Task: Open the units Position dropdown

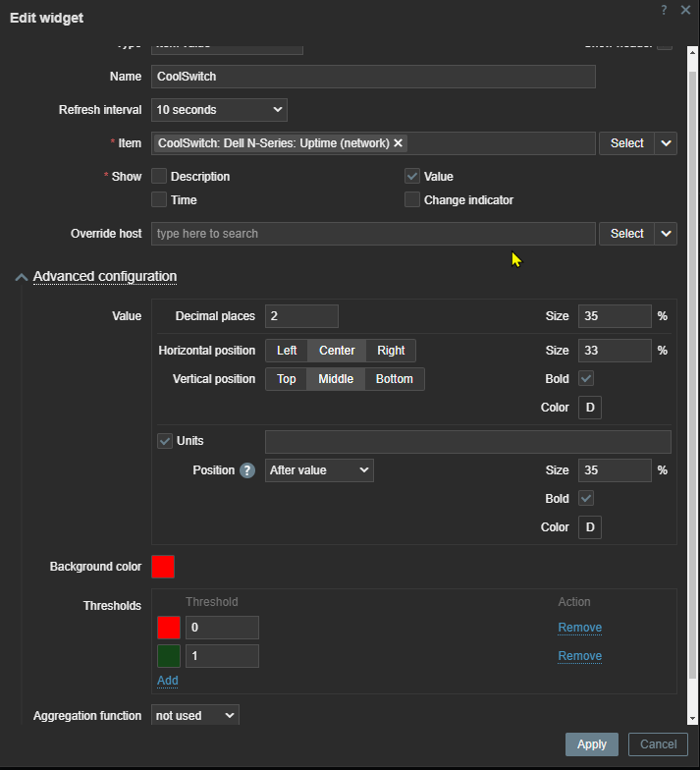Action: [x=319, y=470]
